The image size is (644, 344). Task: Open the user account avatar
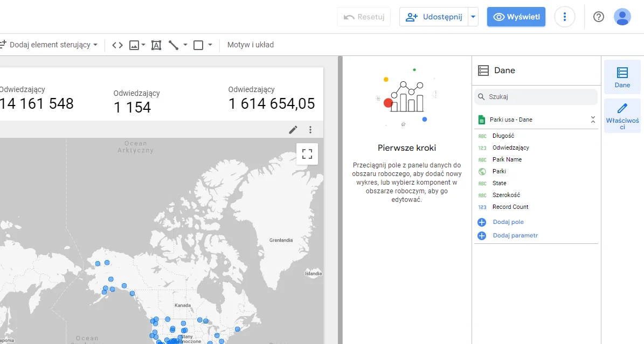pos(622,17)
